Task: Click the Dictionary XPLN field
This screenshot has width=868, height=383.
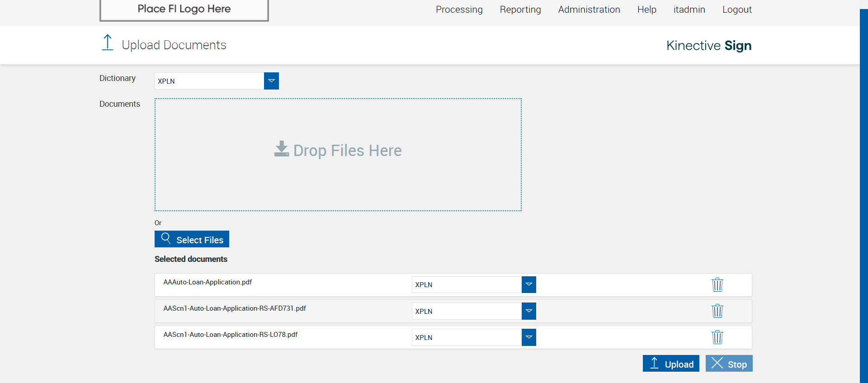Action: tap(209, 81)
